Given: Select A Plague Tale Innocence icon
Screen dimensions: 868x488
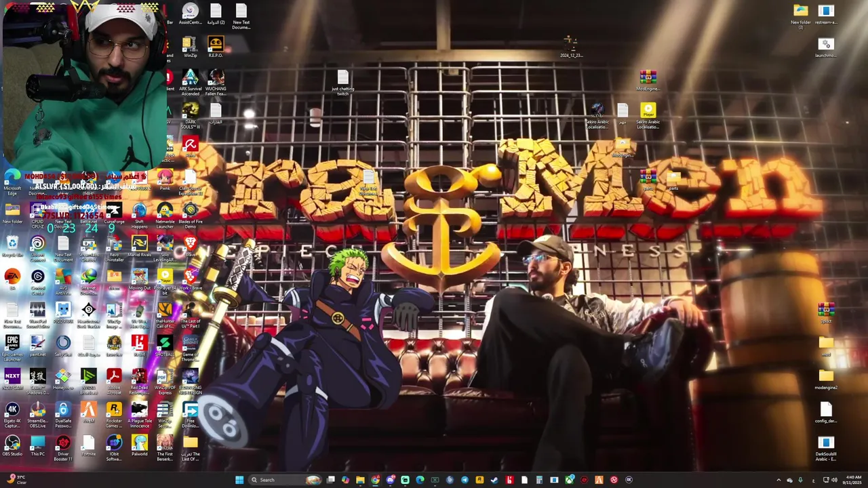Looking at the screenshot, I should pyautogui.click(x=139, y=414).
